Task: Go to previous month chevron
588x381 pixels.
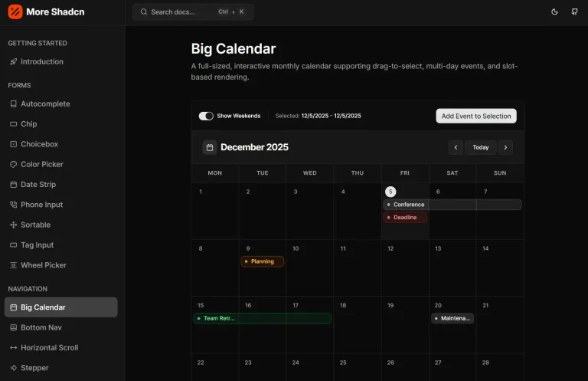Action: pos(456,147)
